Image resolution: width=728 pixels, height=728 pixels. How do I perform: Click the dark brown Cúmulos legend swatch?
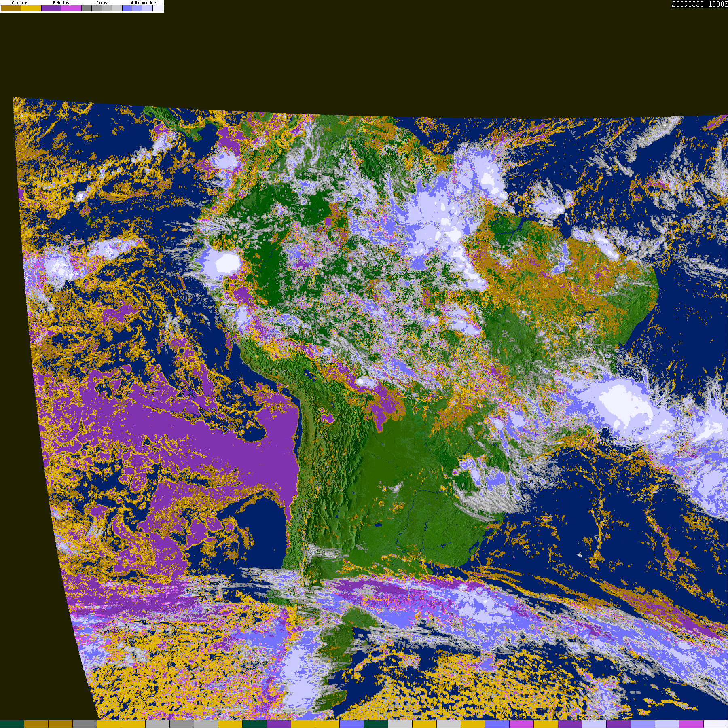pos(11,8)
